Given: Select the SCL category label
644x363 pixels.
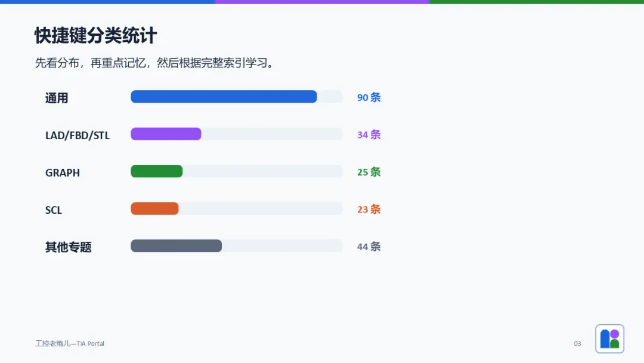Looking at the screenshot, I should pyautogui.click(x=54, y=210).
